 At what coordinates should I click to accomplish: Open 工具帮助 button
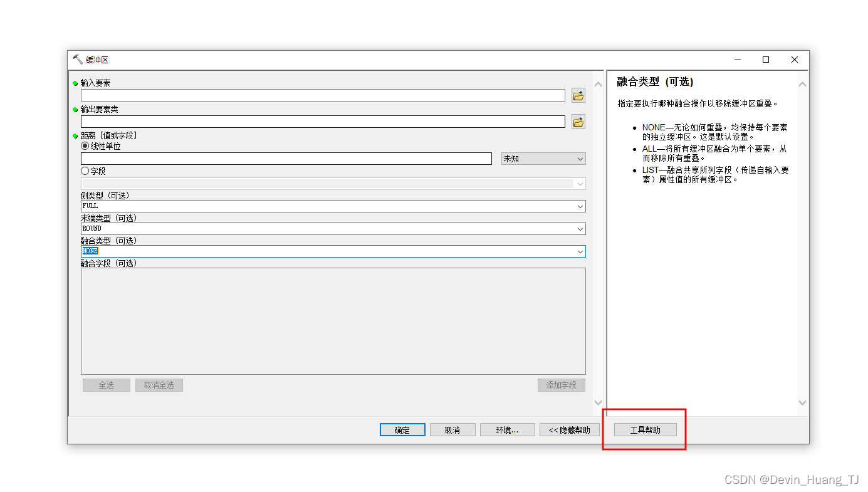[x=646, y=430]
